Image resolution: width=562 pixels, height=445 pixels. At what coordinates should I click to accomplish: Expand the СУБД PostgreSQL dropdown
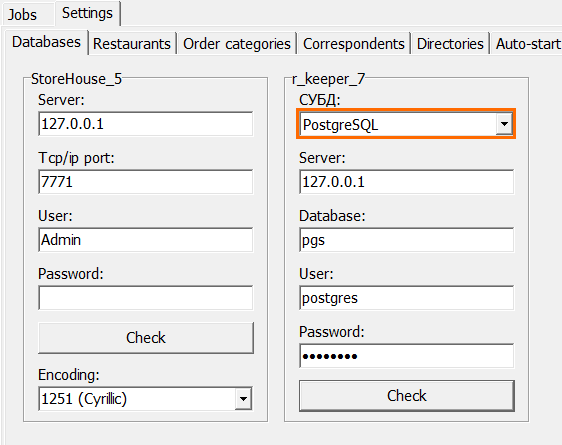click(x=406, y=124)
